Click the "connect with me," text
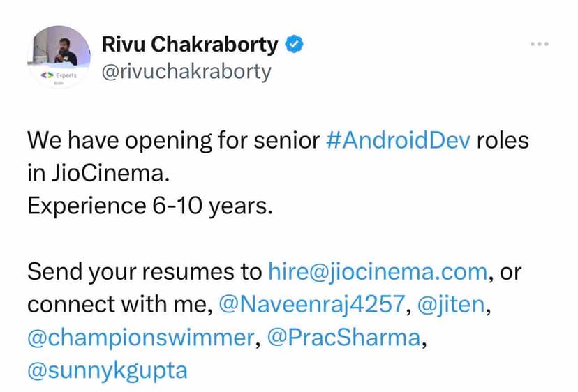Image resolution: width=578 pixels, height=392 pixels. 119,304
